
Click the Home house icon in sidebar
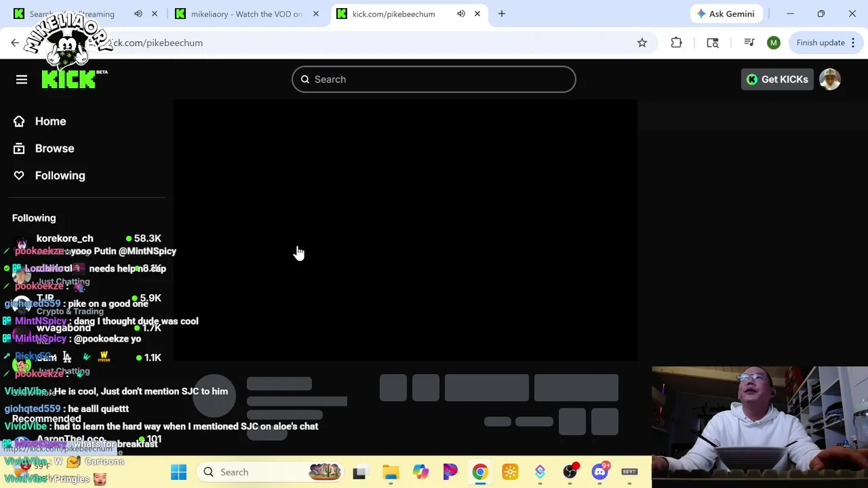point(19,121)
